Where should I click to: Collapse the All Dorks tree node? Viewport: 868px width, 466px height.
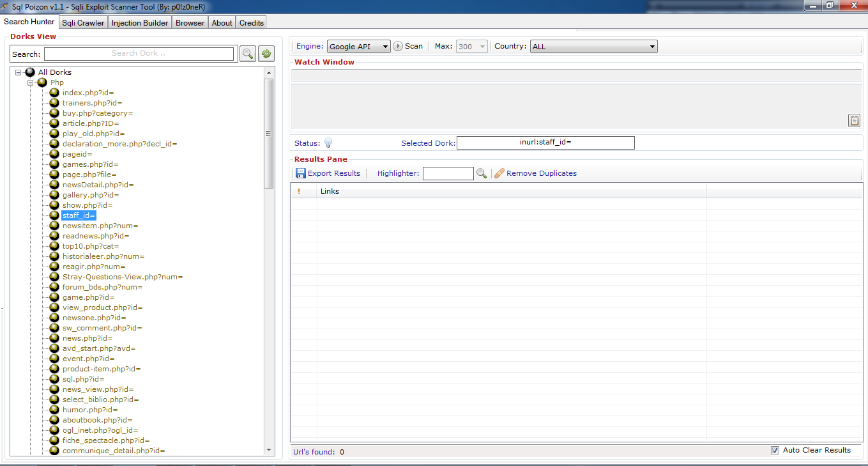(x=19, y=72)
